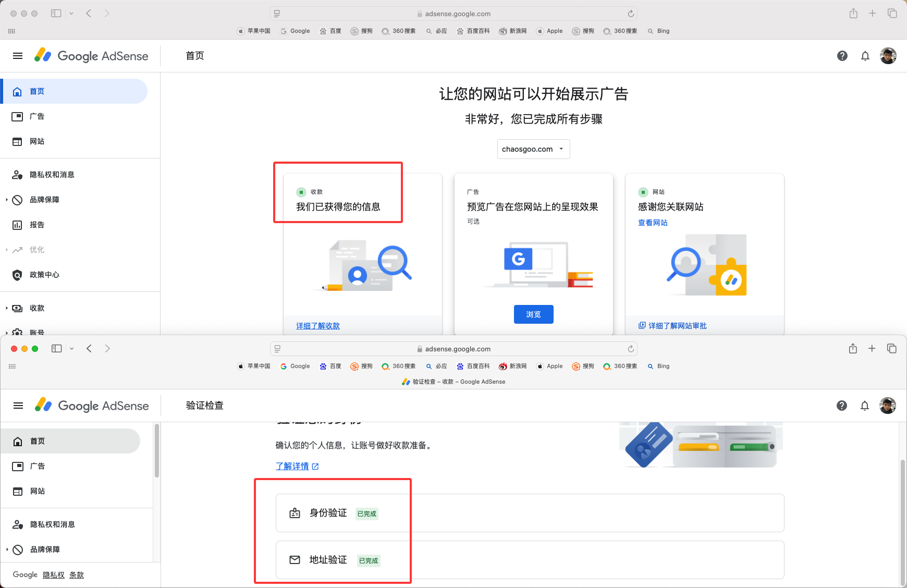Click notifications bell in back window
This screenshot has width=907, height=588.
click(865, 56)
